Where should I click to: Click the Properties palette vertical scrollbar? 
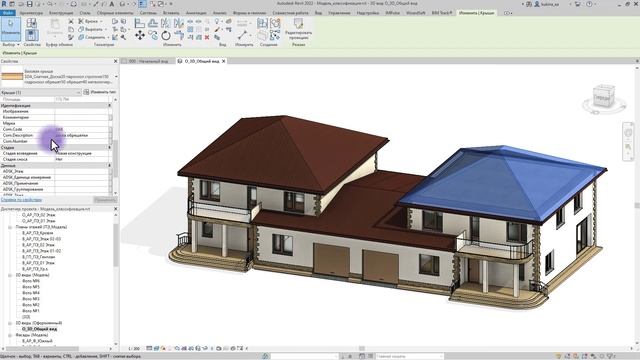point(116,159)
